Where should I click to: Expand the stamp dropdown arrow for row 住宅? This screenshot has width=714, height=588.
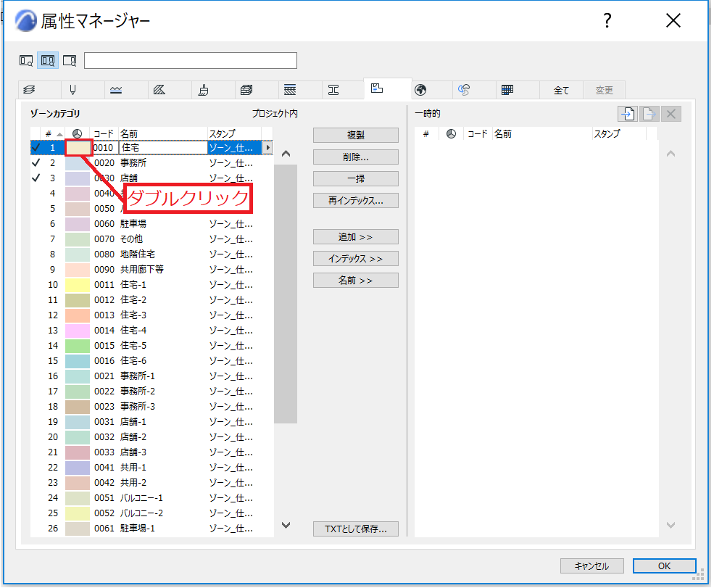[x=267, y=148]
